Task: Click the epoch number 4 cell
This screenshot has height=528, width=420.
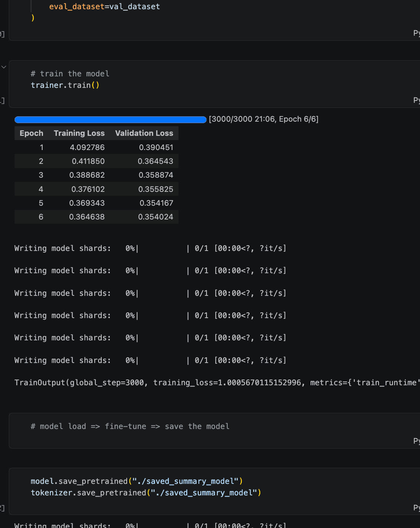Action: click(41, 189)
